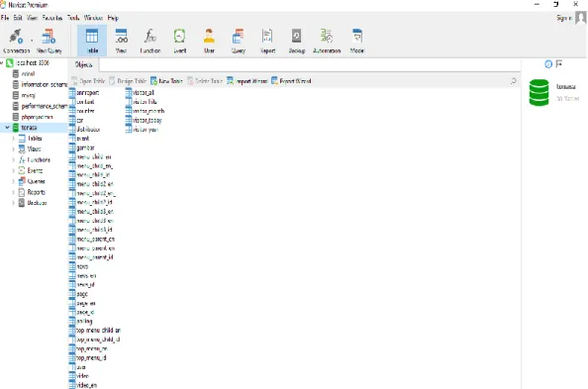
Task: Show the object information pane icon
Action: coord(548,64)
